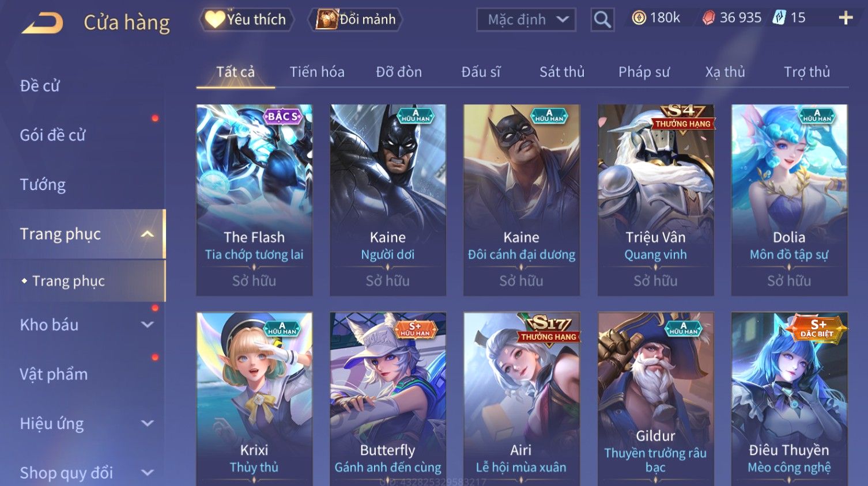Go back using the golden return arrow

pyautogui.click(x=42, y=23)
